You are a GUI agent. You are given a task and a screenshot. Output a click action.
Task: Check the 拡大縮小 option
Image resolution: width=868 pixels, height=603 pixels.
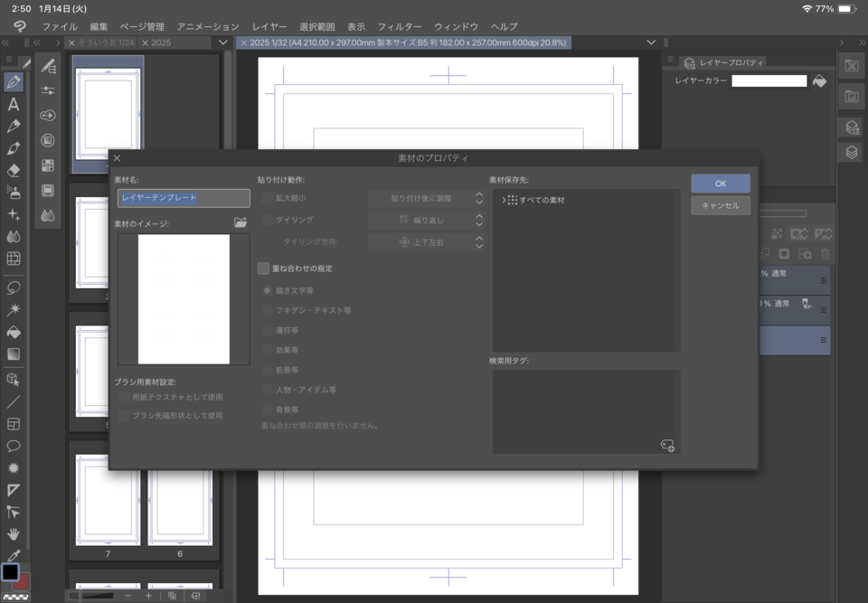pos(267,198)
